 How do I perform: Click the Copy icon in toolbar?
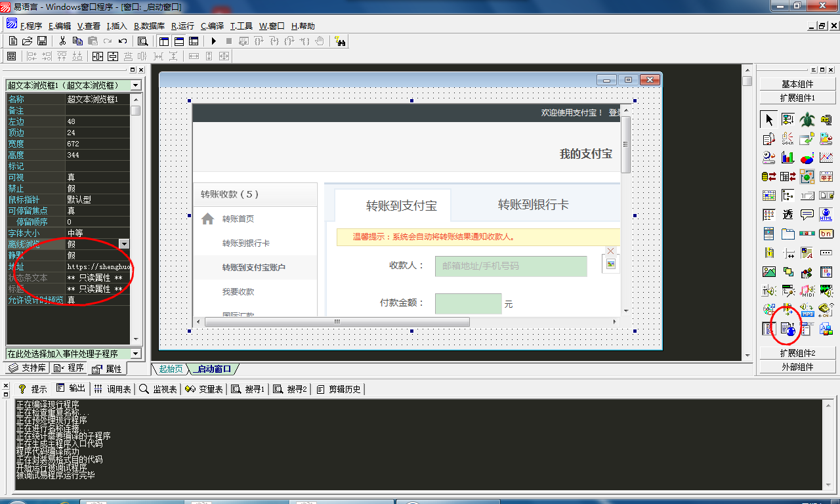[x=77, y=41]
